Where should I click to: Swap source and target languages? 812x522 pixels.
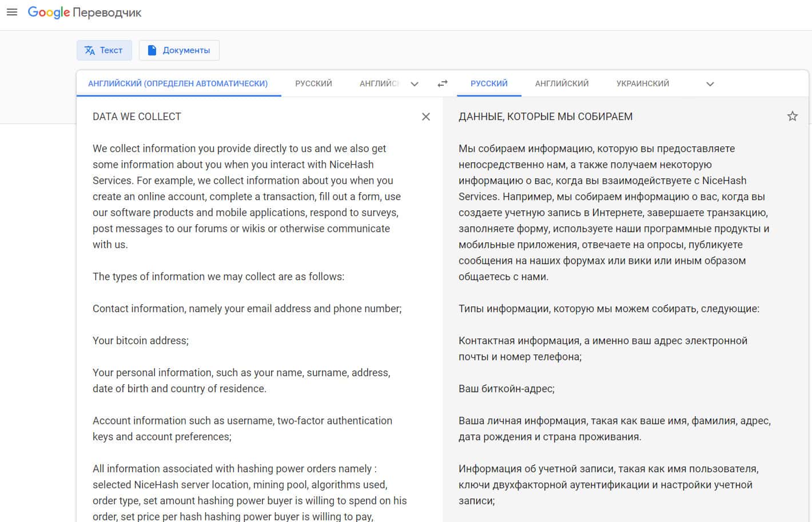tap(443, 83)
